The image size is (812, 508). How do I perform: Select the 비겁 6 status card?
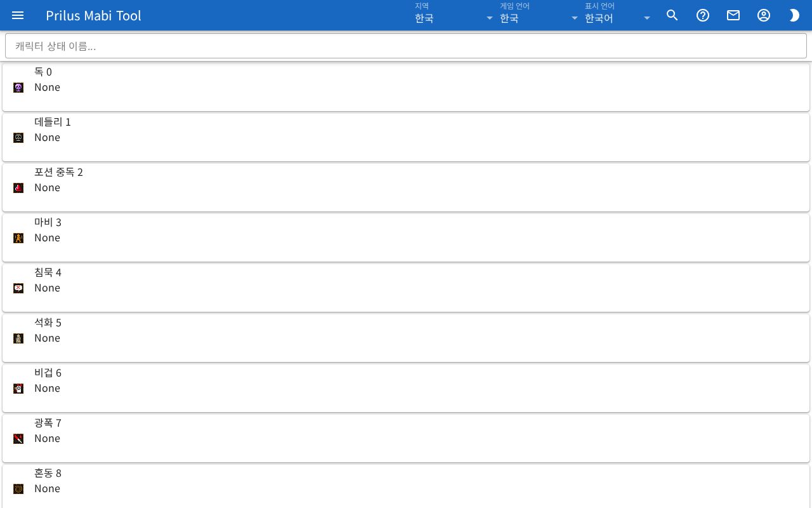click(406, 388)
